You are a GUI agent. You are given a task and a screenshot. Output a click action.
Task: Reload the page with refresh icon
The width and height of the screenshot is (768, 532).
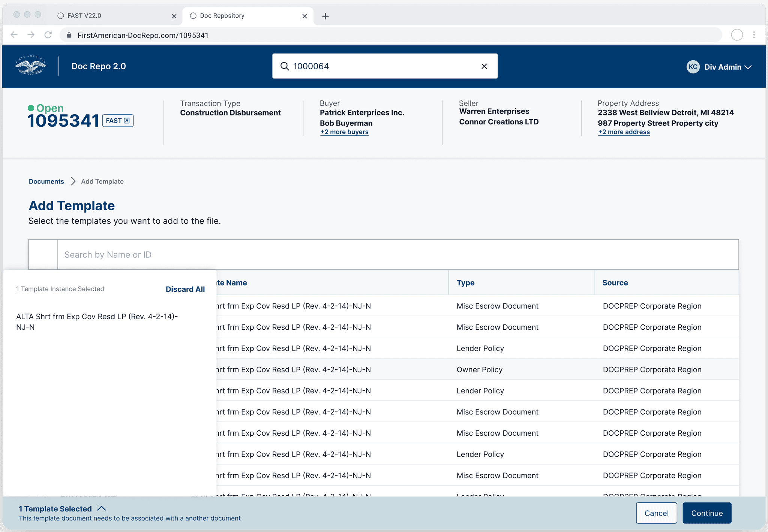pos(48,35)
